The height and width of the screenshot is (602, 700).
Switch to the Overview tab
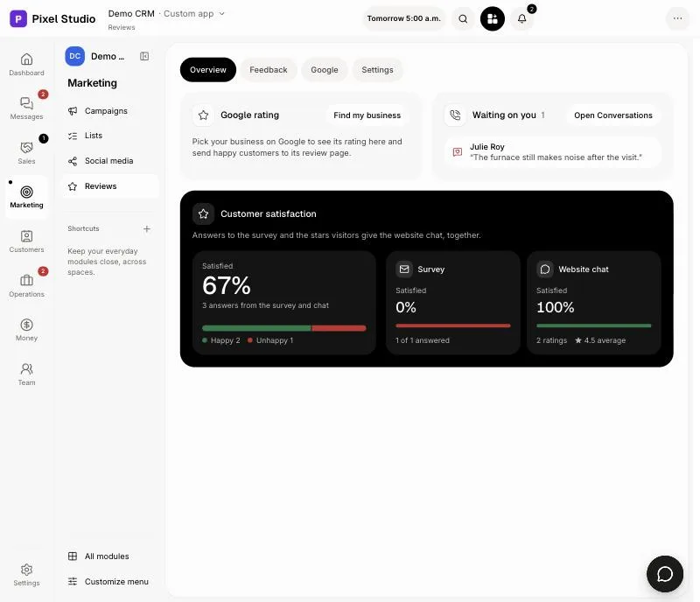[x=208, y=70]
